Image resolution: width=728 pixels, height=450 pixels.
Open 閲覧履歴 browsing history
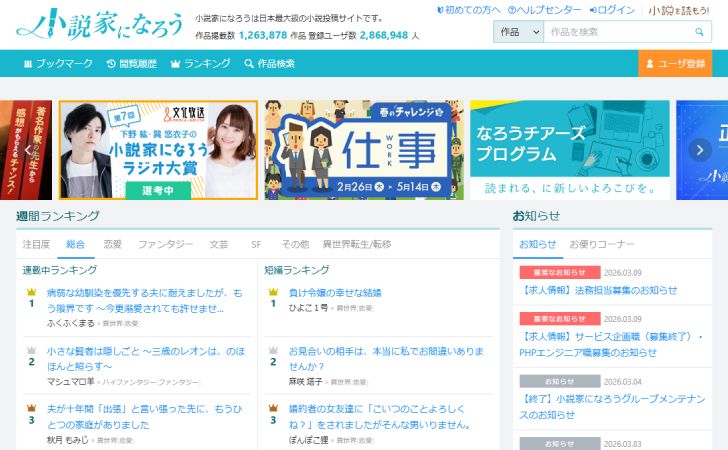[x=132, y=64]
